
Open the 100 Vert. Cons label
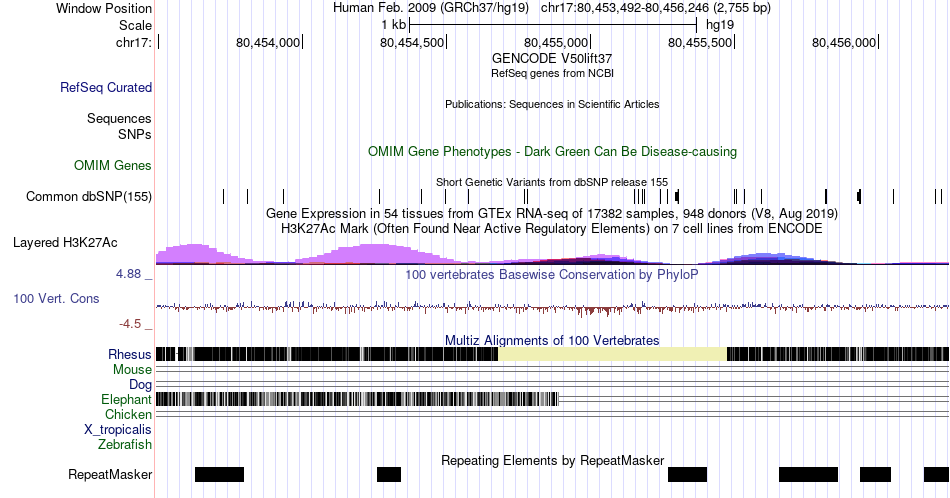pyautogui.click(x=56, y=298)
